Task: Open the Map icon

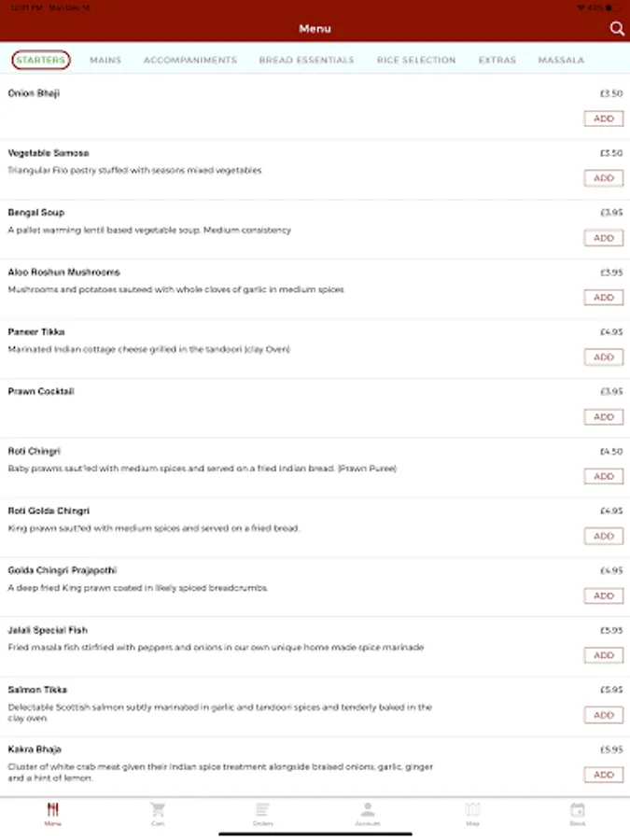Action: click(472, 810)
